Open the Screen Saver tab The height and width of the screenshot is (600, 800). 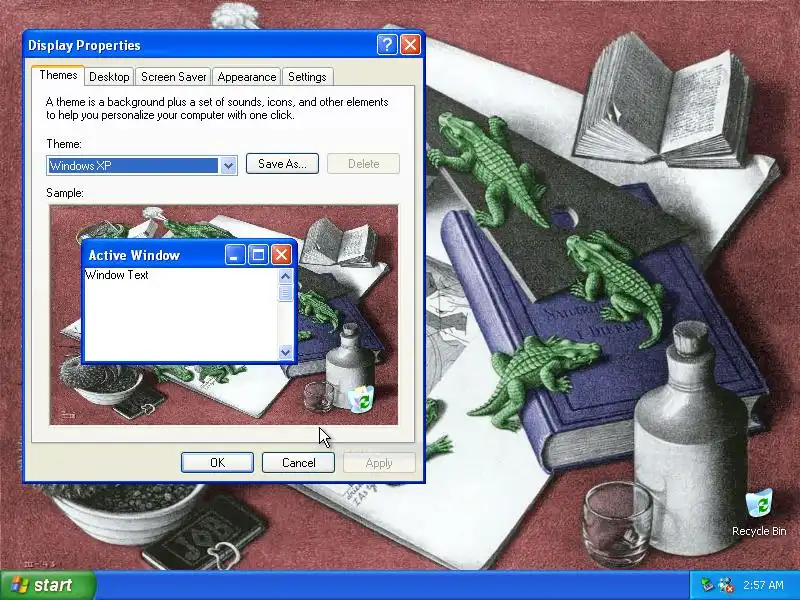[x=173, y=77]
